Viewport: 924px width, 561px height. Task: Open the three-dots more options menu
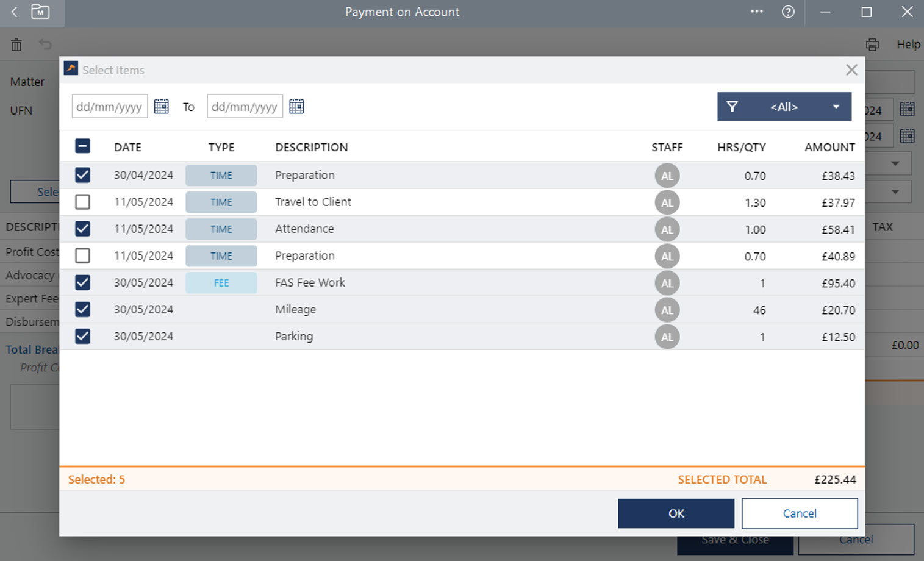(757, 12)
